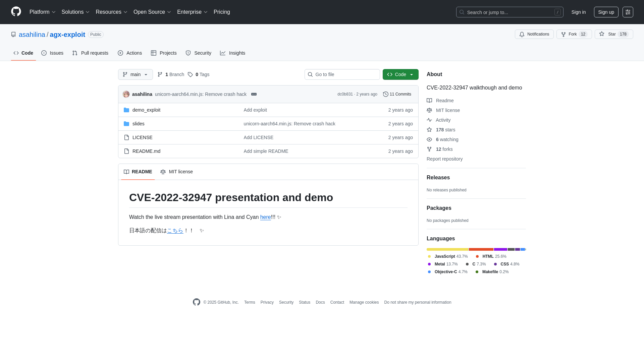Expand the Solutions menu
Viewport: 644px width, 362px height.
[x=76, y=12]
